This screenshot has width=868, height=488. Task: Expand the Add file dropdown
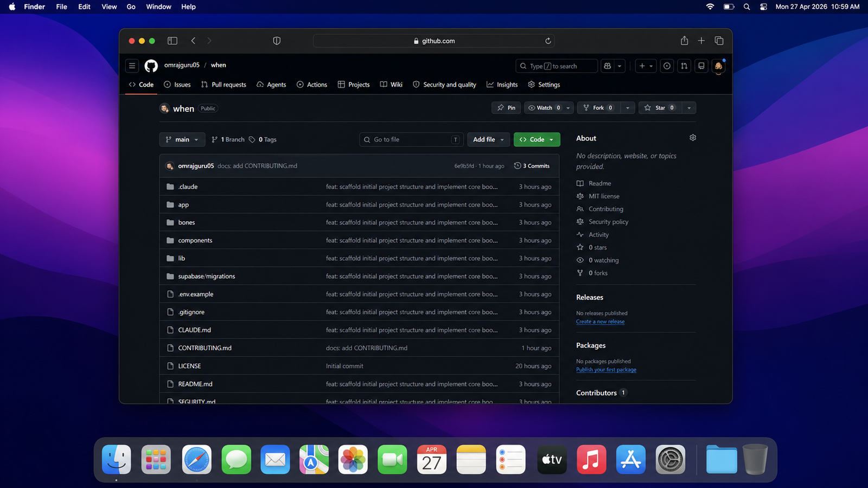488,139
